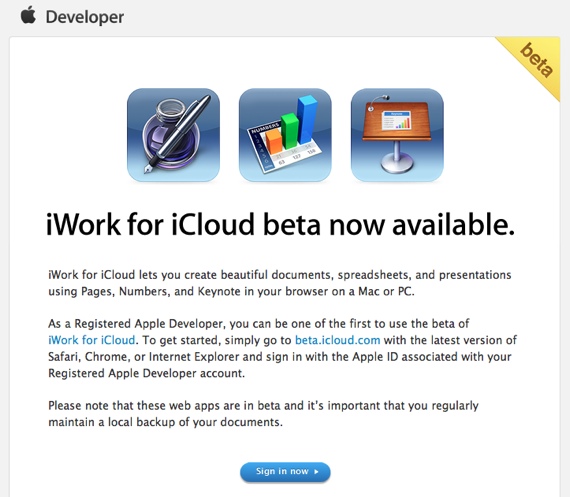The image size is (570, 497).
Task: Click the Apple logo in header
Action: 28,15
